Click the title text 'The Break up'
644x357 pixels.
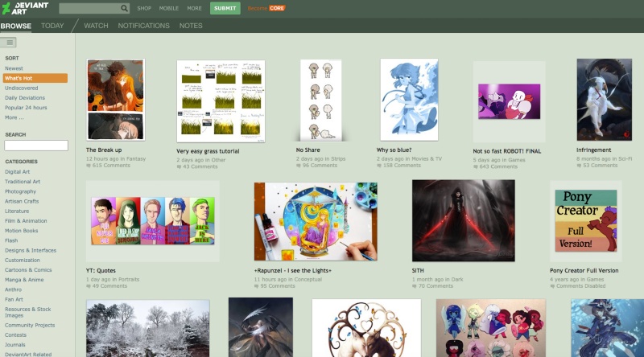tap(104, 150)
